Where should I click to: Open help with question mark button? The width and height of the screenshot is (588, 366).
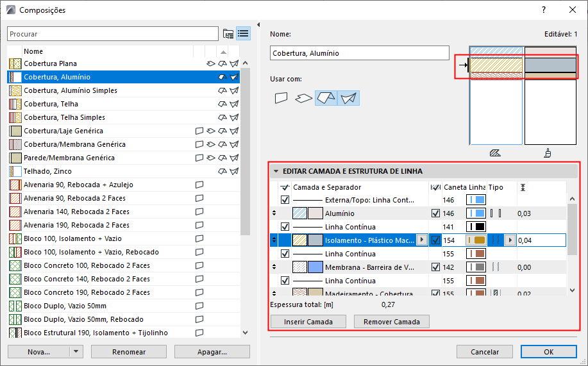[x=544, y=10]
